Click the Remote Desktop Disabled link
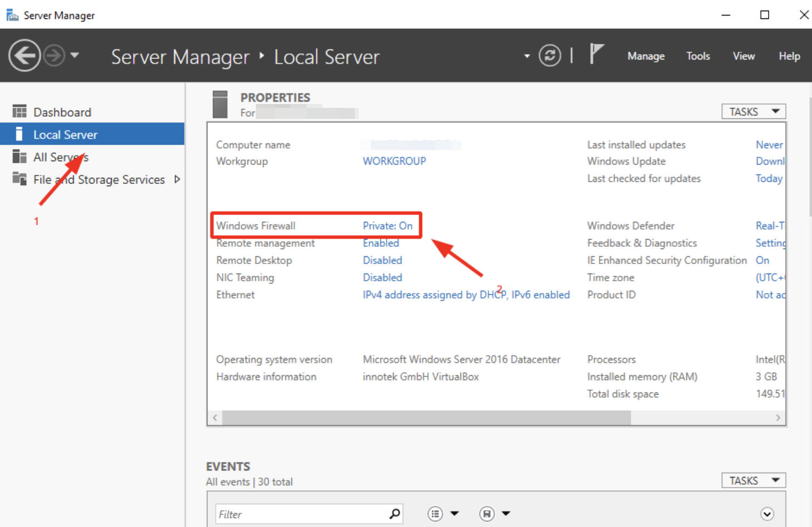 pyautogui.click(x=382, y=260)
